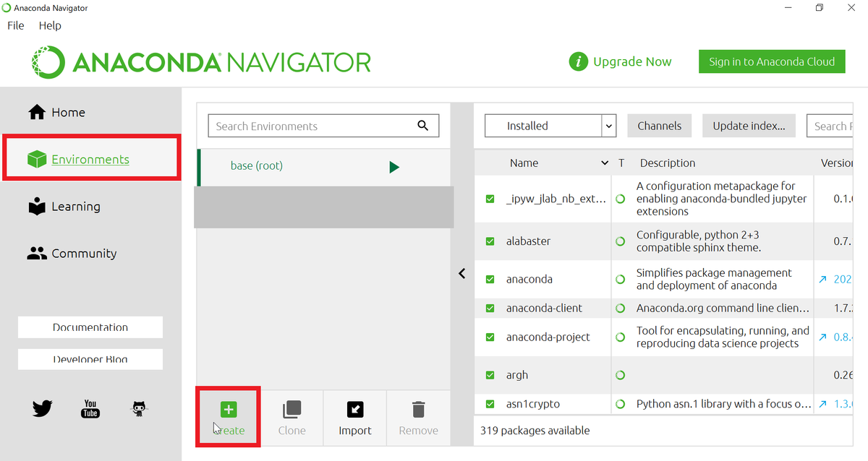Open the Twitter bird icon link
The image size is (868, 461).
43,409
